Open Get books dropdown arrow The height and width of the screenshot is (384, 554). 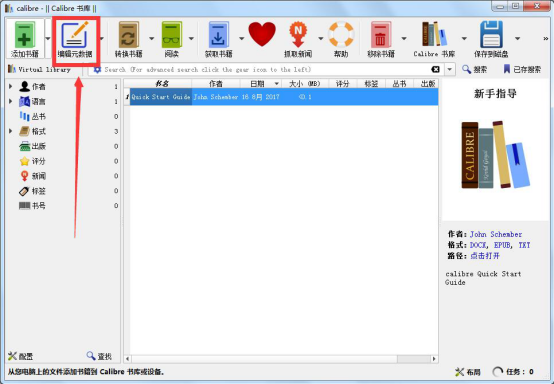[x=242, y=38]
